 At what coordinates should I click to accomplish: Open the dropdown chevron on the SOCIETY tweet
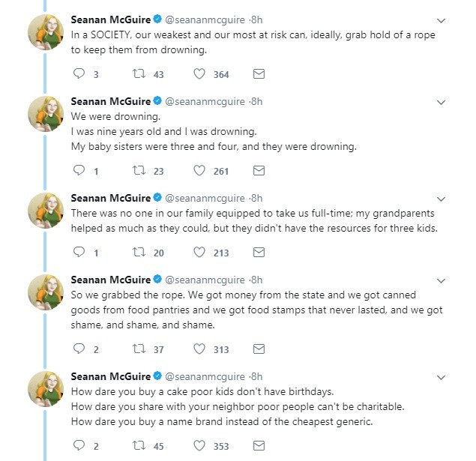pyautogui.click(x=441, y=21)
